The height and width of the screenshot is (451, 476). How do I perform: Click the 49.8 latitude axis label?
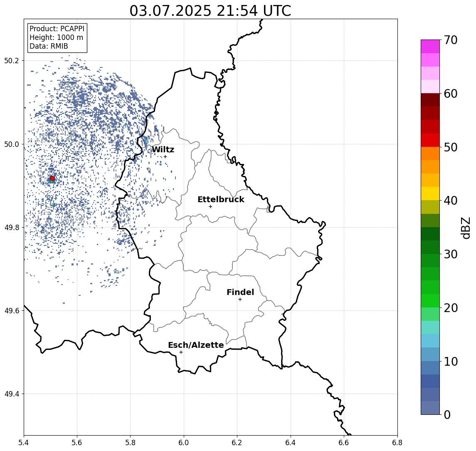11,227
